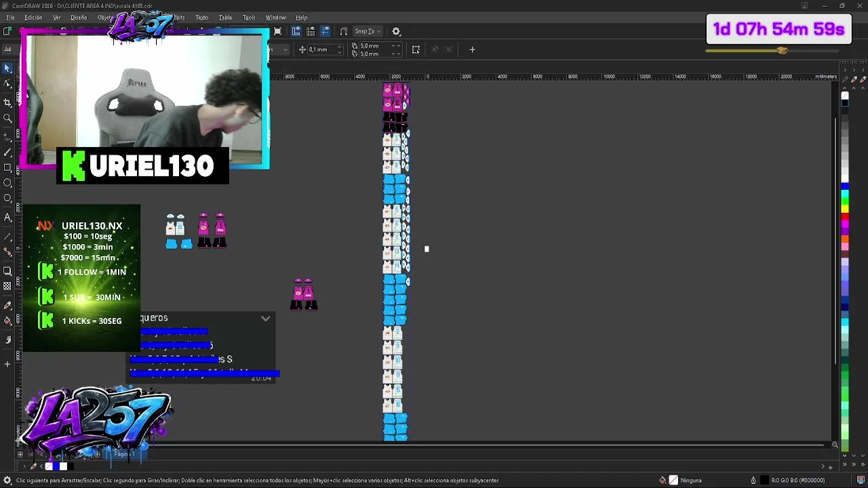Open the zoom navigator magnifier icon
Image resolution: width=868 pixels, height=488 pixels.
click(835, 445)
